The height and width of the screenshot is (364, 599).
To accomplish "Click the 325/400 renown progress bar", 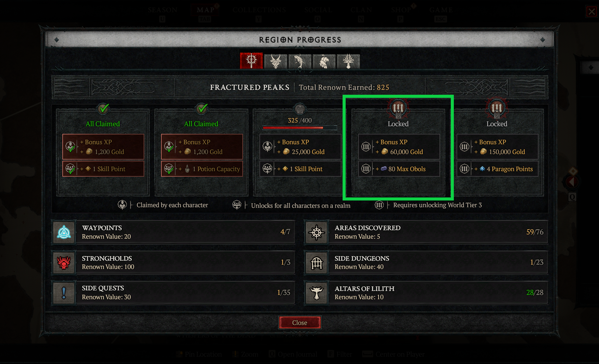I will [x=300, y=128].
